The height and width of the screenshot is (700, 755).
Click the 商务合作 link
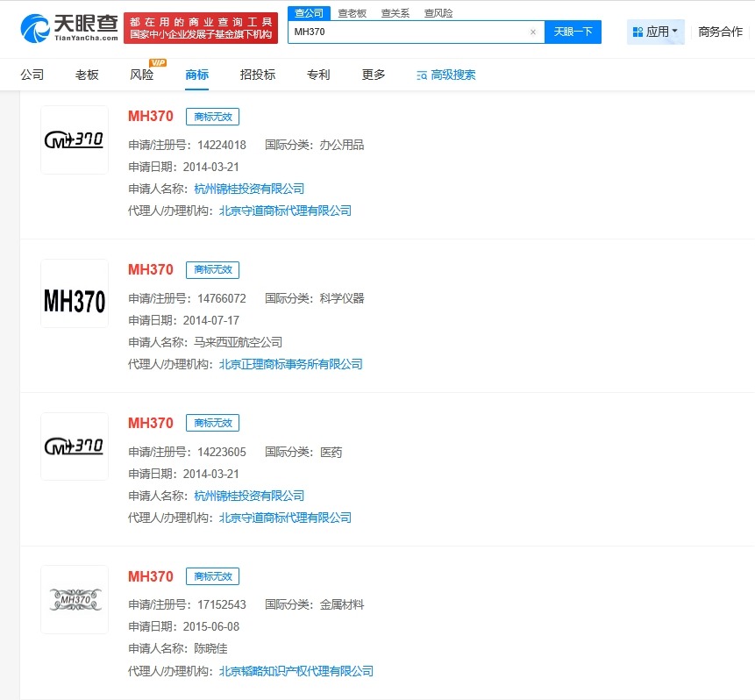723,31
